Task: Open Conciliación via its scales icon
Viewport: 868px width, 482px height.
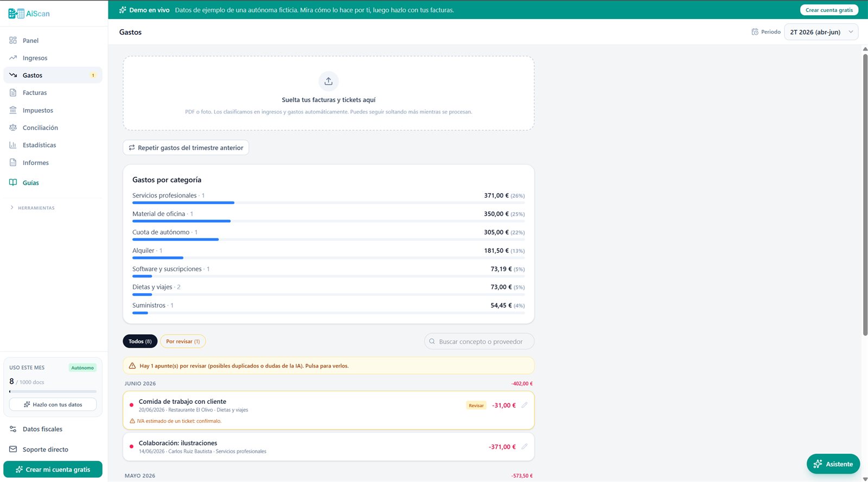Action: click(x=13, y=128)
